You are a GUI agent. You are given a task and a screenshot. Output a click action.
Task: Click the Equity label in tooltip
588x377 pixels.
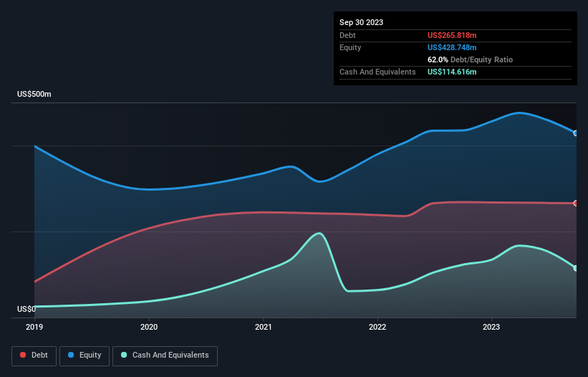350,47
